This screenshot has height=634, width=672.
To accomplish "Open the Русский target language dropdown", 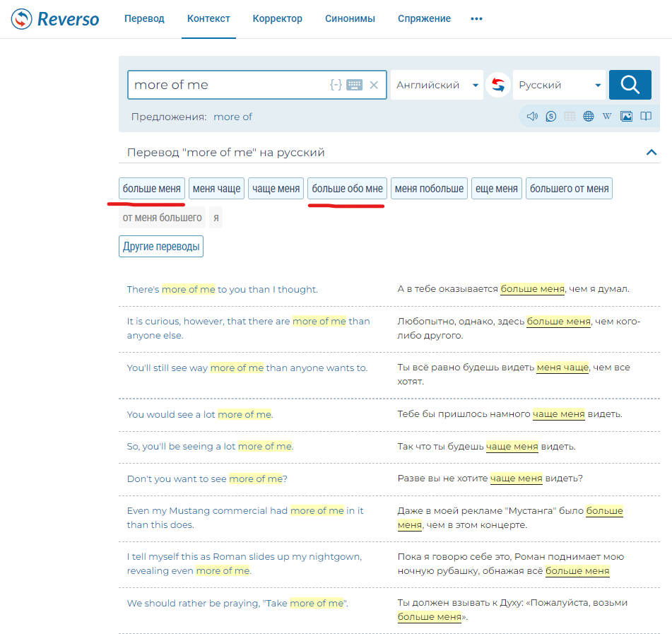I will (559, 85).
